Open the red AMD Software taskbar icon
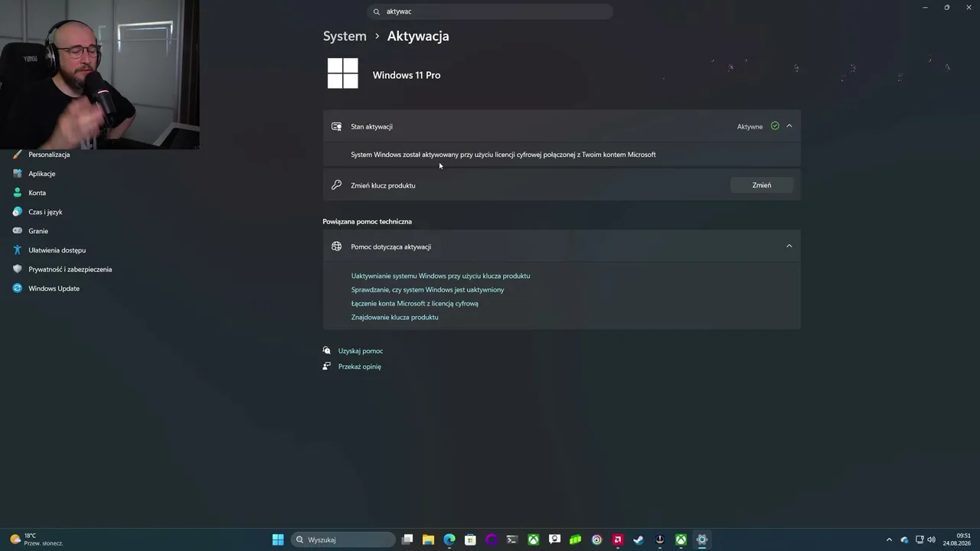 [x=618, y=540]
